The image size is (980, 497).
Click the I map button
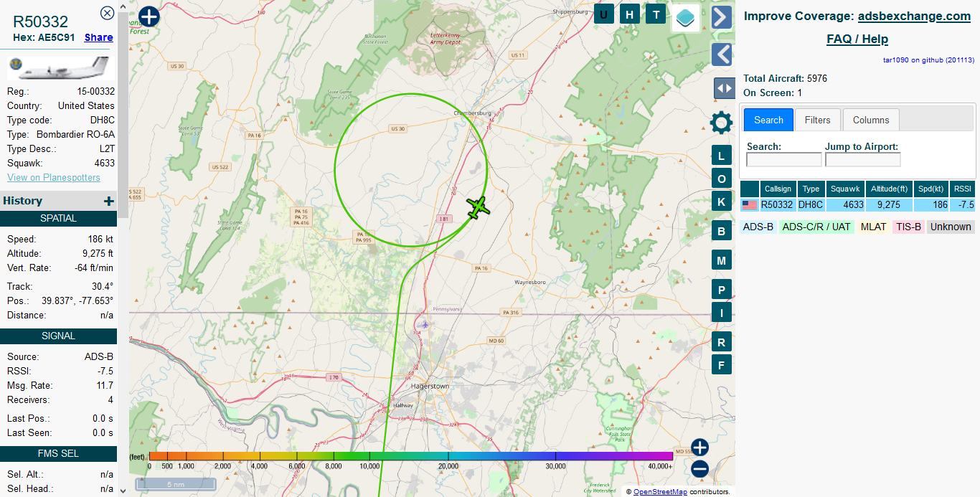721,312
